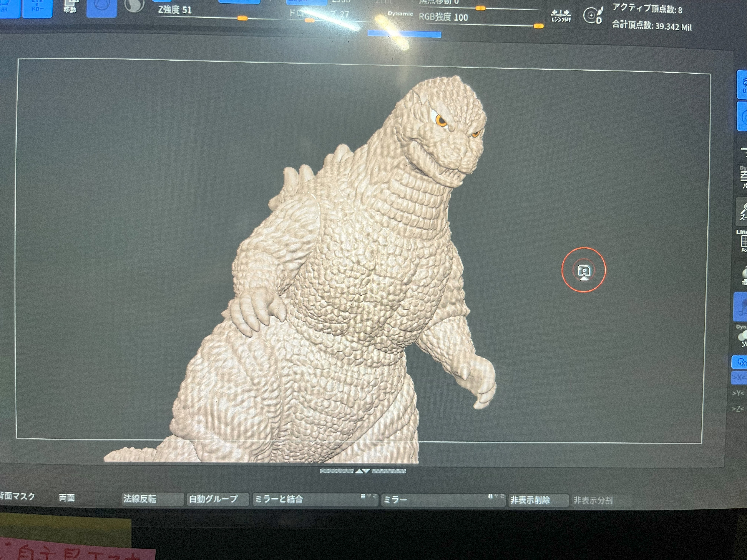Click the blue progress bar under the draw size slider

coord(404,34)
